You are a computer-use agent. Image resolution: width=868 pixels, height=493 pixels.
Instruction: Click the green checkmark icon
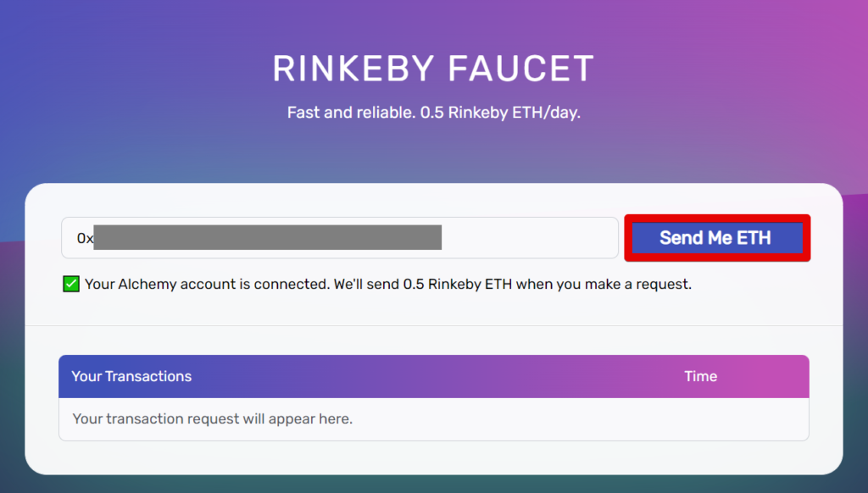[71, 284]
